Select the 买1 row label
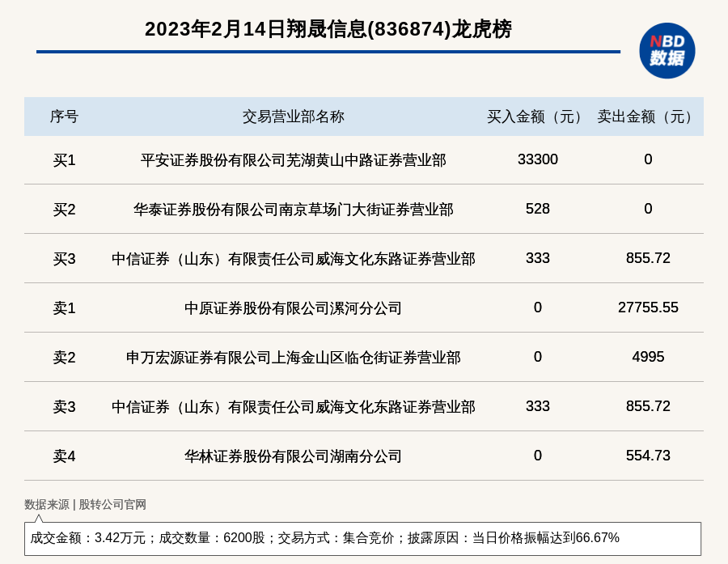 64,160
